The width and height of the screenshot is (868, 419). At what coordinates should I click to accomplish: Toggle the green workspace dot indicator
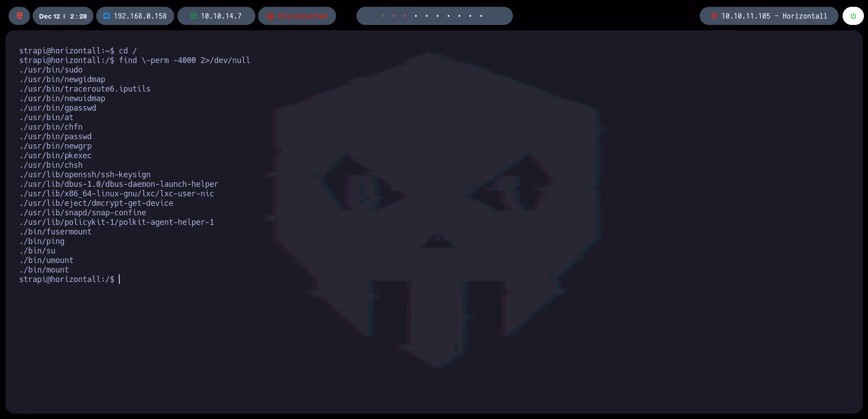383,16
